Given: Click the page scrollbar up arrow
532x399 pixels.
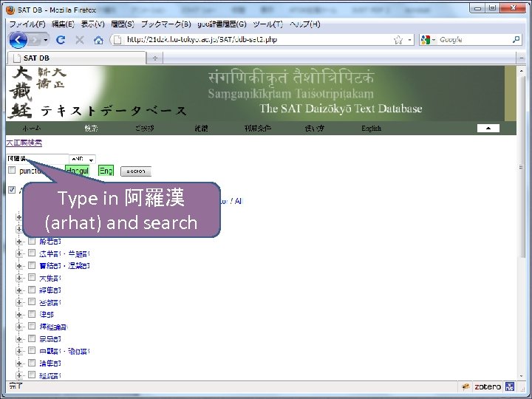Looking at the screenshot, I should pyautogui.click(x=522, y=71).
